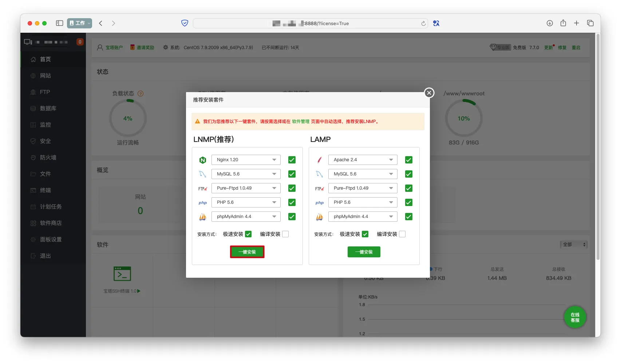Open 软件商店 in the sidebar
Image resolution: width=621 pixels, height=364 pixels.
[51, 223]
